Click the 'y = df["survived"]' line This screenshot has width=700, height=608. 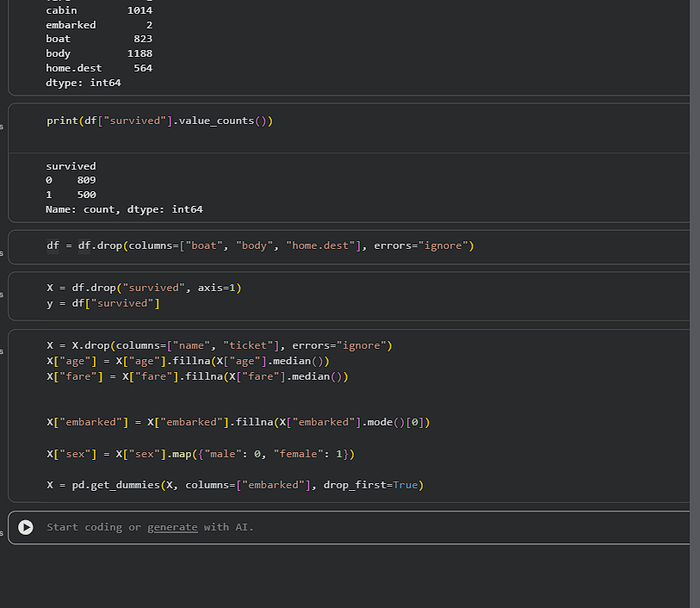coord(103,303)
